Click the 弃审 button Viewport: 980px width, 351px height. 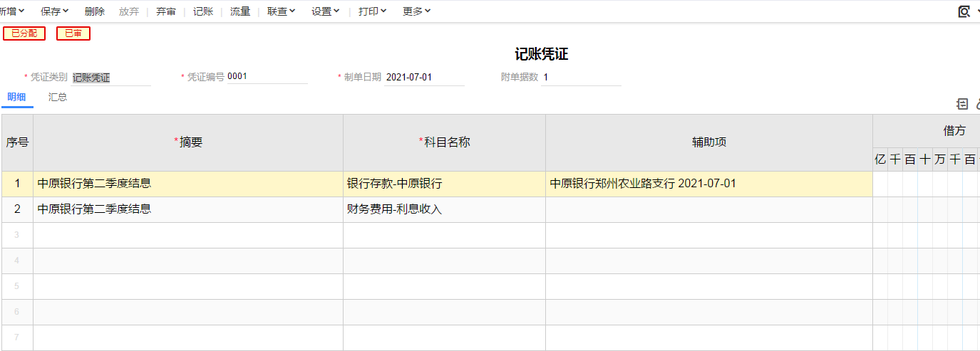pos(166,11)
